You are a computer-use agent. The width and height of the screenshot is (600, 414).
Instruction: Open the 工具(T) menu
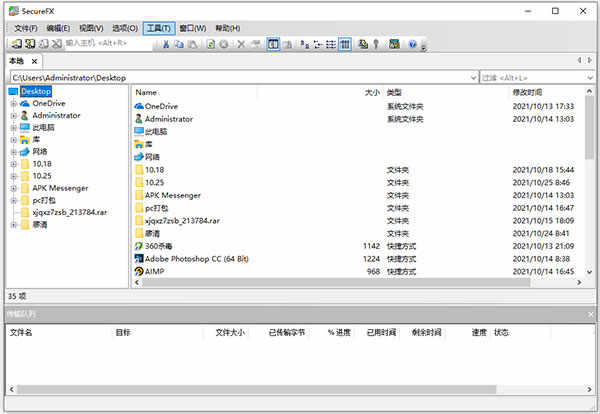click(x=157, y=28)
